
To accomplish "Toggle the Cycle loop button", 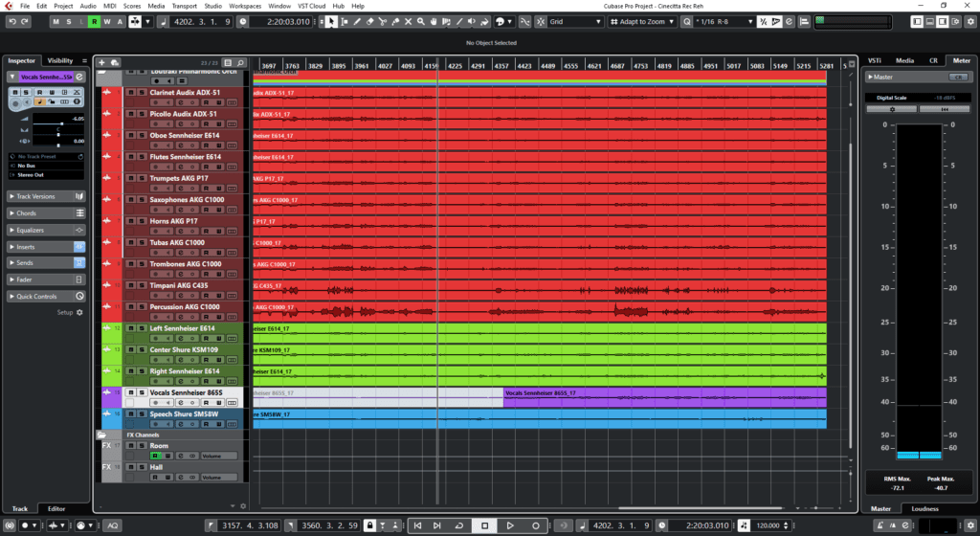I will 458,525.
